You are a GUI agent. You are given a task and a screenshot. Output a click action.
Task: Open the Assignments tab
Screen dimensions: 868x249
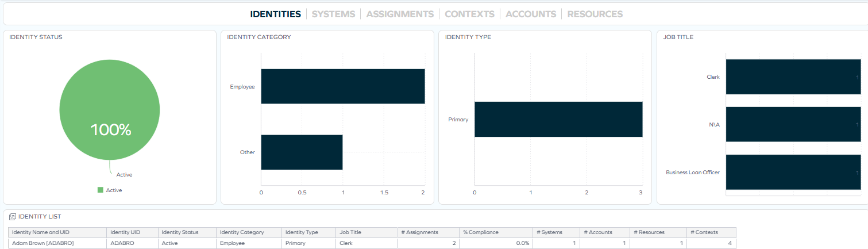[x=400, y=14]
